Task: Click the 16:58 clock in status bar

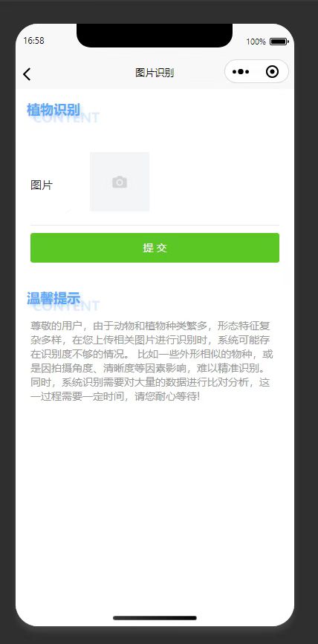Action: click(33, 41)
